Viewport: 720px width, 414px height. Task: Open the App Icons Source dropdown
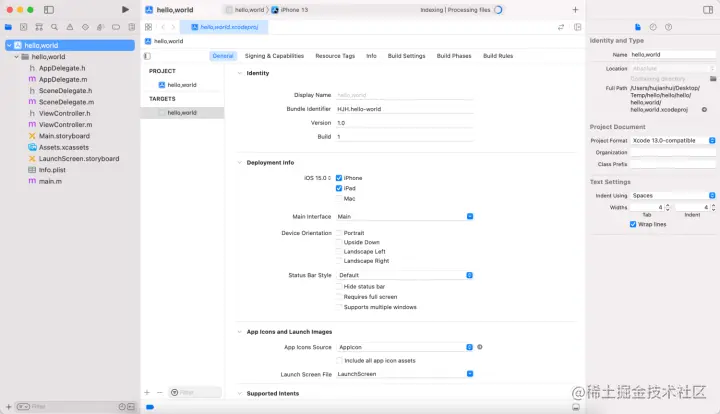tap(405, 347)
